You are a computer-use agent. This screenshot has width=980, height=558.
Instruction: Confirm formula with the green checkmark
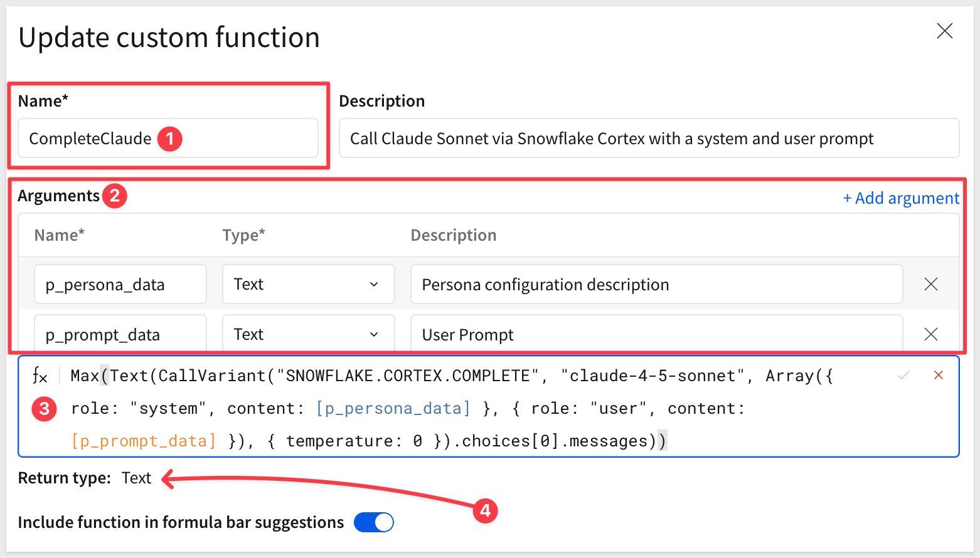[903, 375]
